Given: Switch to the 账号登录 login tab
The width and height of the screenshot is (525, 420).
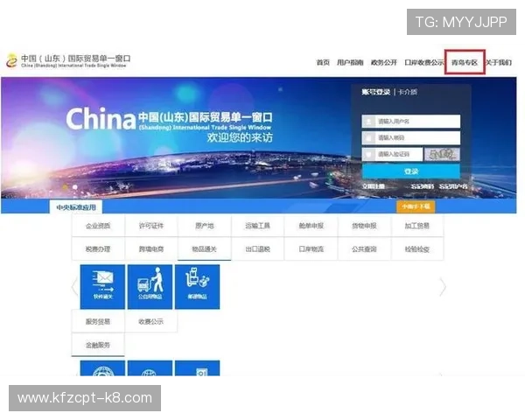Looking at the screenshot, I should tap(375, 92).
